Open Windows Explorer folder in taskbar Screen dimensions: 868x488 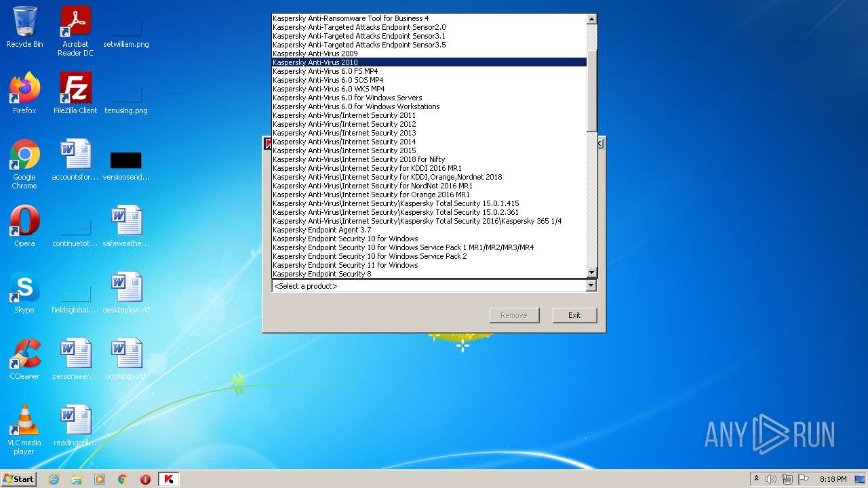[x=77, y=479]
